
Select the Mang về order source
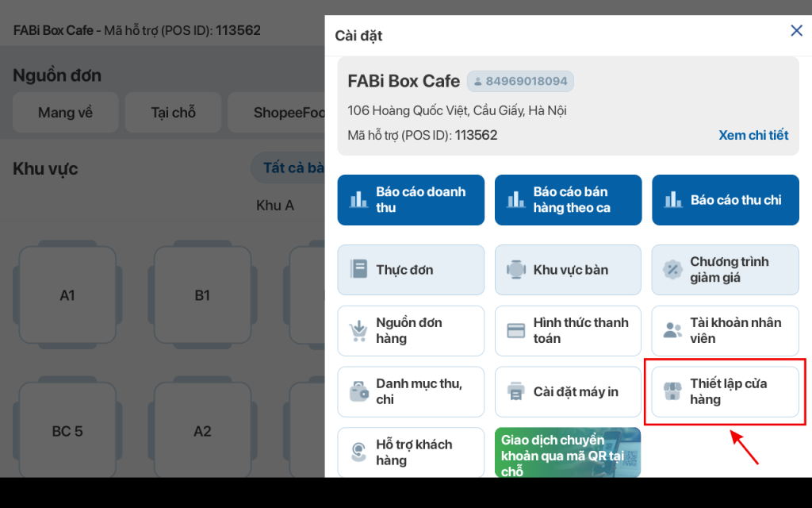66,113
